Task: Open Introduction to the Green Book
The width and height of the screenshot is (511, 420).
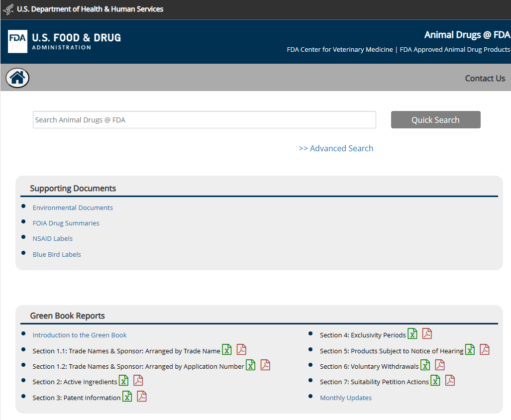Action: click(80, 335)
